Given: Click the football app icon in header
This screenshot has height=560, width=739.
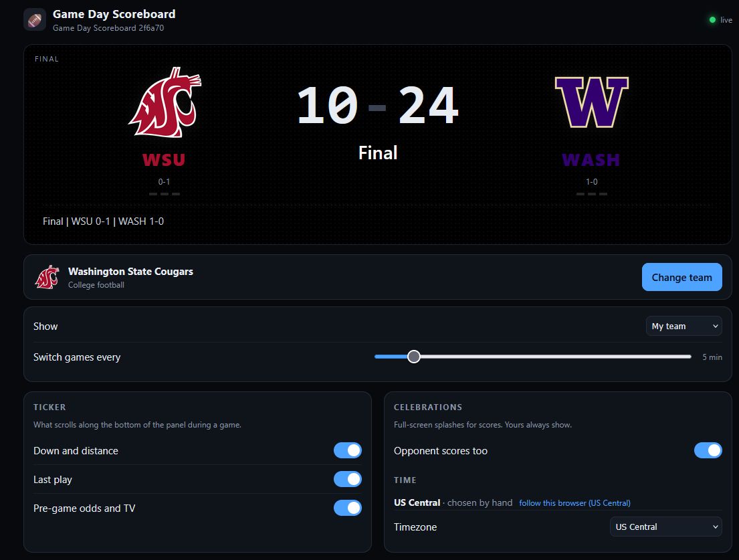Looking at the screenshot, I should pyautogui.click(x=35, y=20).
